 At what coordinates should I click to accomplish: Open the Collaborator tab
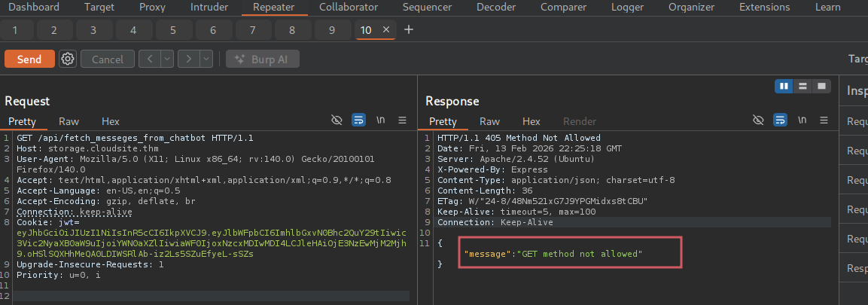(x=349, y=8)
